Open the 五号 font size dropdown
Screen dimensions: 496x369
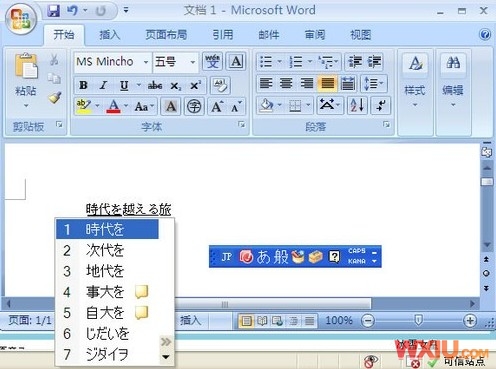[x=193, y=62]
